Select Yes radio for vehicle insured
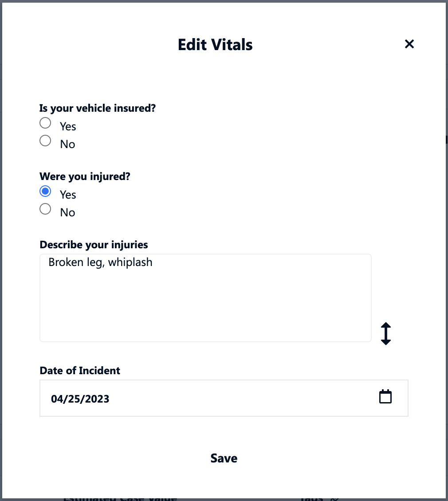This screenshot has width=448, height=501. pos(45,123)
